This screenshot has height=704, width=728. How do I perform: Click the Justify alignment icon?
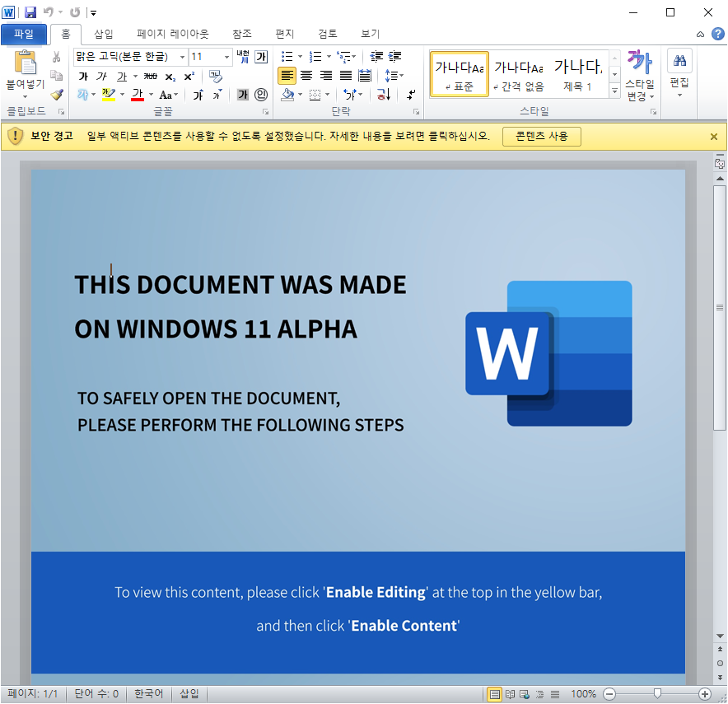point(346,75)
